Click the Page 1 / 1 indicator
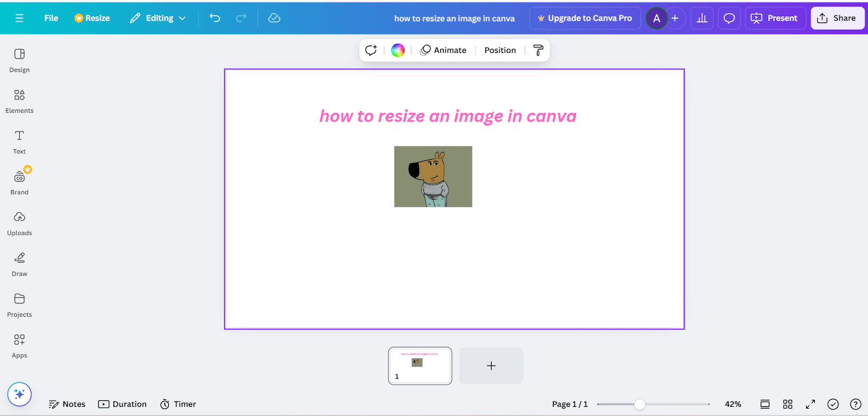Screen dimensions: 868x416 click(x=570, y=404)
